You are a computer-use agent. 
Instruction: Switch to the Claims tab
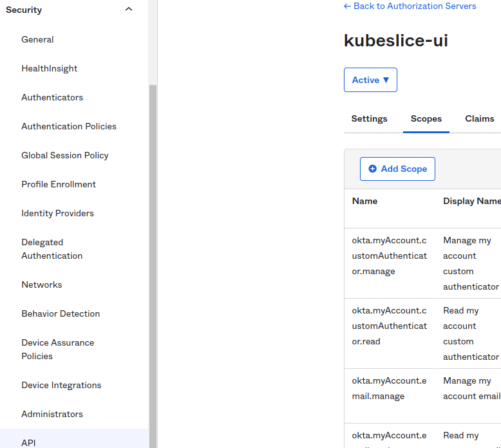pyautogui.click(x=479, y=119)
